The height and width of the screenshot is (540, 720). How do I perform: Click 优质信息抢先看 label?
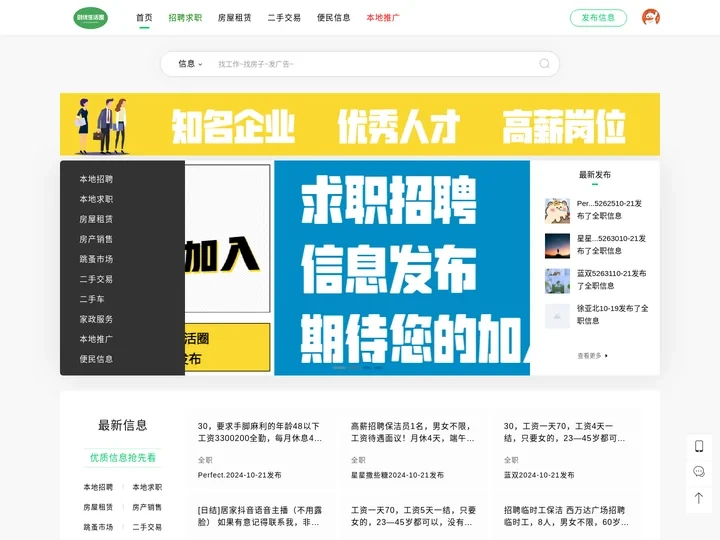pyautogui.click(x=123, y=457)
